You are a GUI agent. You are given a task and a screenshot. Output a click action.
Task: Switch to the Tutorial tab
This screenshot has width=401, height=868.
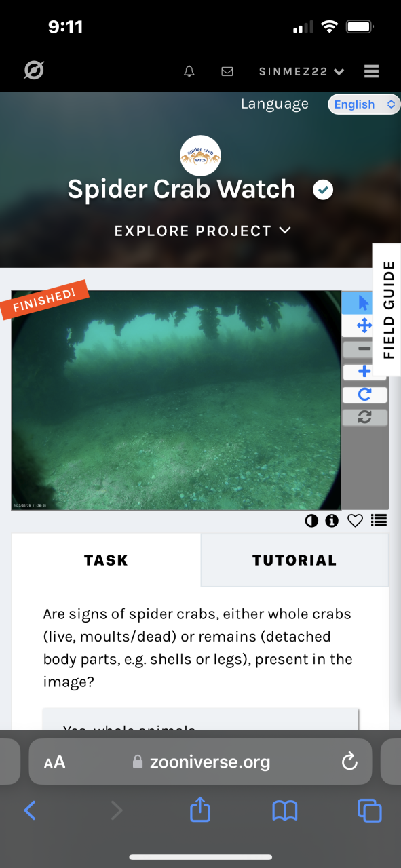point(294,560)
